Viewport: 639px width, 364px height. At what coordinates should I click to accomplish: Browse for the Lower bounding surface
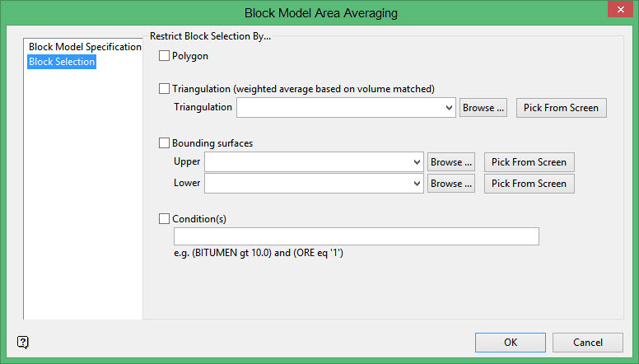(x=450, y=184)
